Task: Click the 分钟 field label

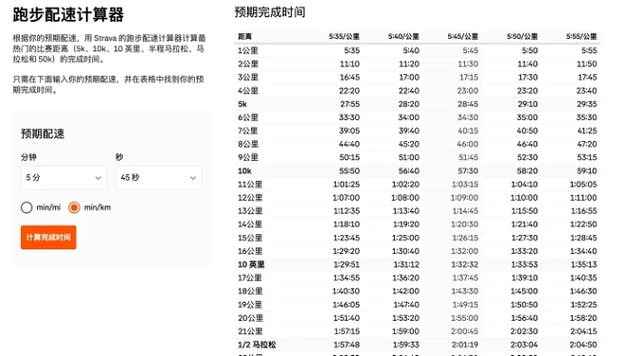Action: tap(28, 157)
